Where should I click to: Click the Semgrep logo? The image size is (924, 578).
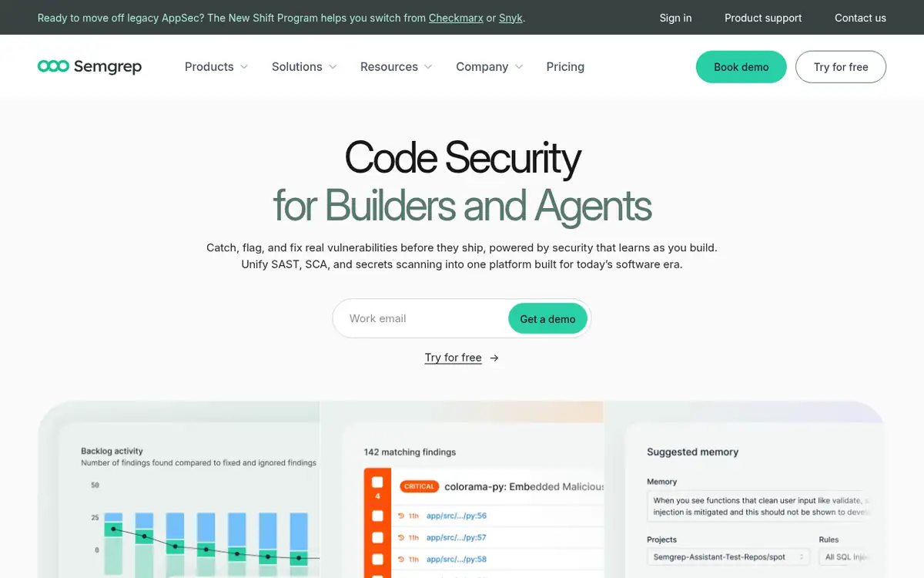89,67
